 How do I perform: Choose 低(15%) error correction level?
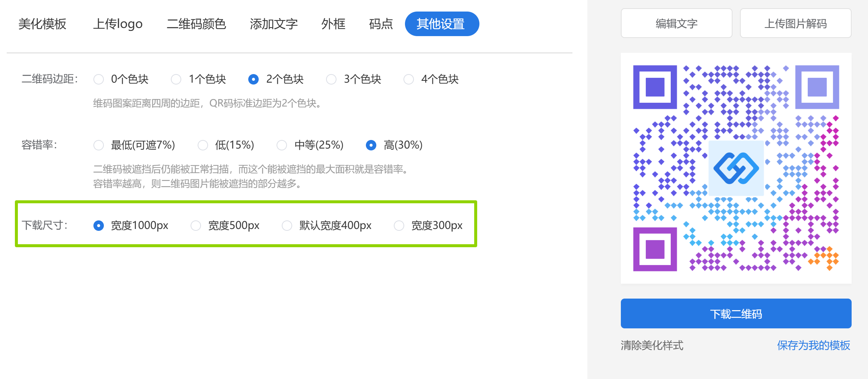[203, 145]
